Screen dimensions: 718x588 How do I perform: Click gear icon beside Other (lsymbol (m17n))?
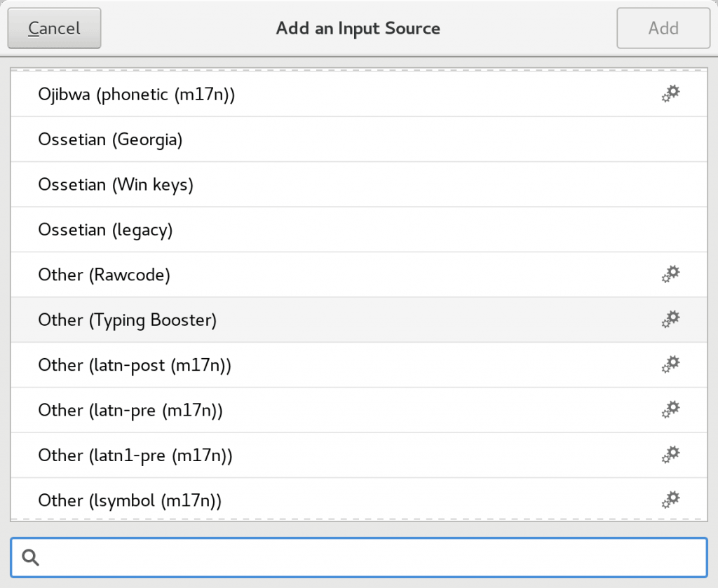(x=671, y=500)
